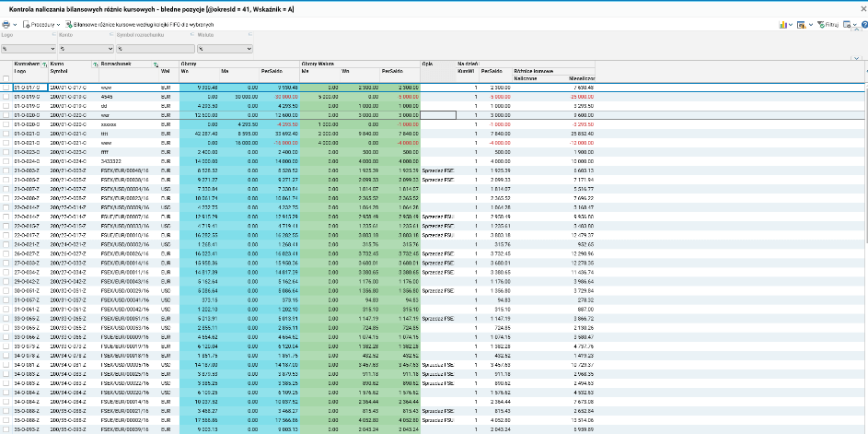Click the Obroty Waluta column group header

pyautogui.click(x=318, y=64)
